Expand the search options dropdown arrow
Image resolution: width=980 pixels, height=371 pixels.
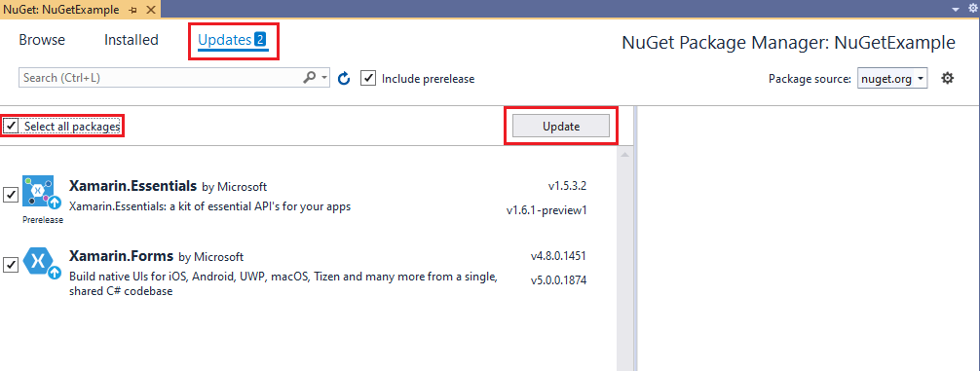click(324, 78)
